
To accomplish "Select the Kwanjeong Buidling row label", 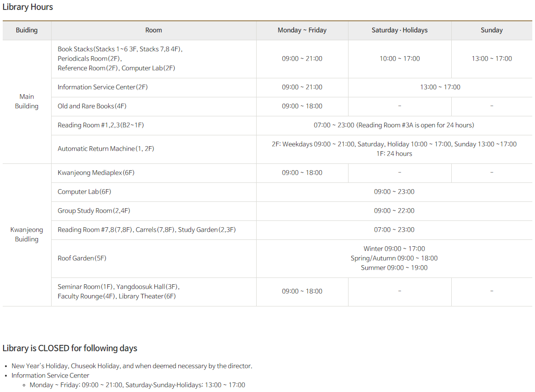I will point(27,234).
